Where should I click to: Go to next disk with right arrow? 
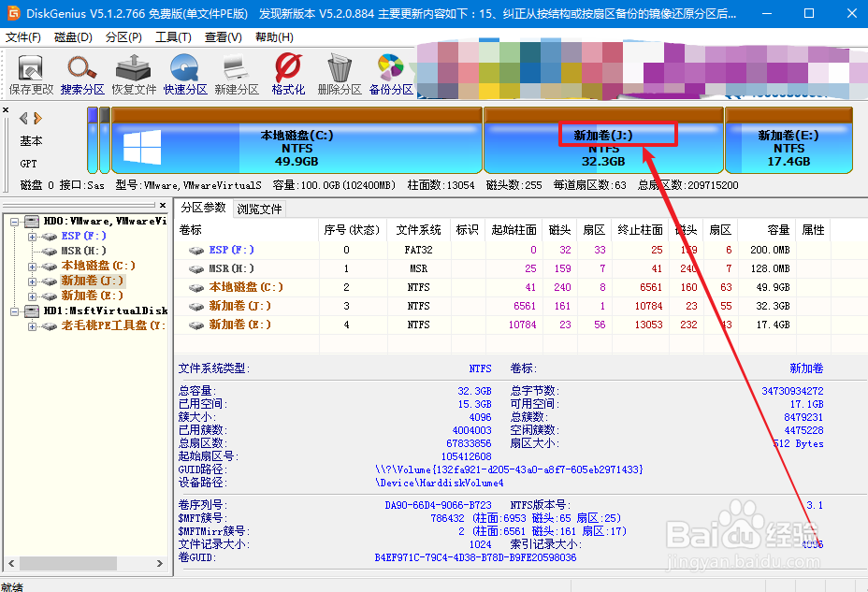pos(37,118)
